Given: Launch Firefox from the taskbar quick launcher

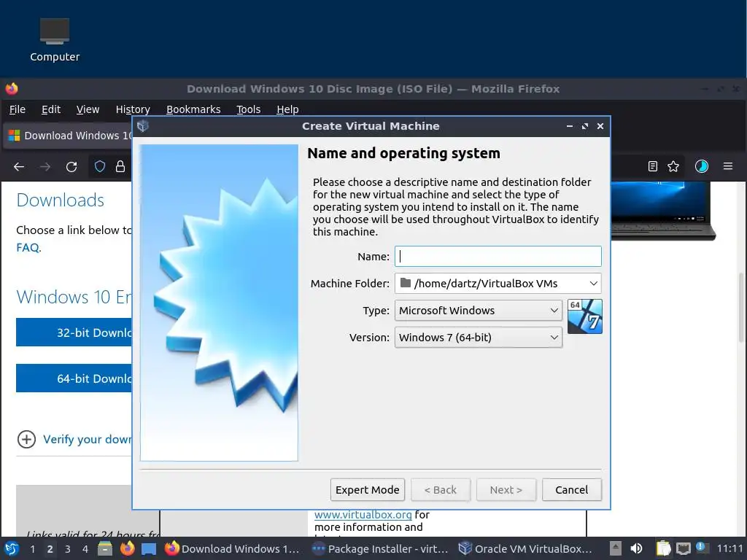Looking at the screenshot, I should (x=127, y=549).
